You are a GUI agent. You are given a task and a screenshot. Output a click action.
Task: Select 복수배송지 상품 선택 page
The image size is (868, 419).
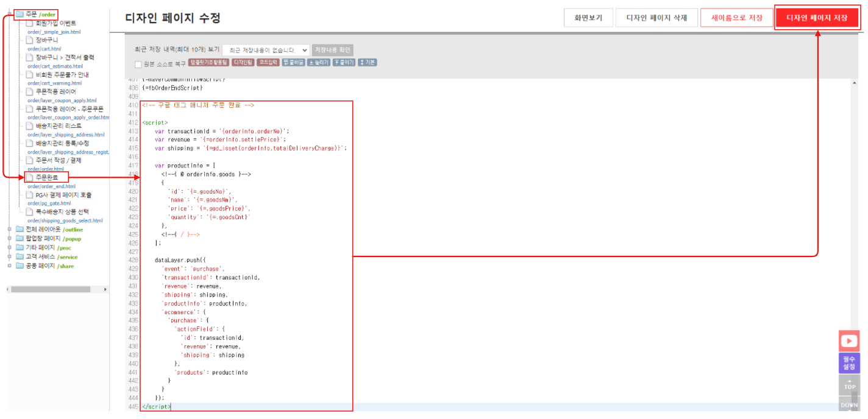[62, 212]
